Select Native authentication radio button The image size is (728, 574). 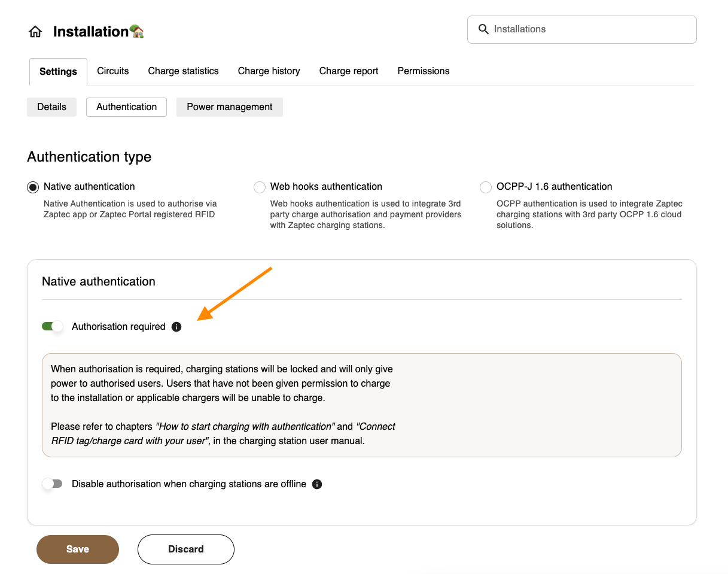point(33,187)
